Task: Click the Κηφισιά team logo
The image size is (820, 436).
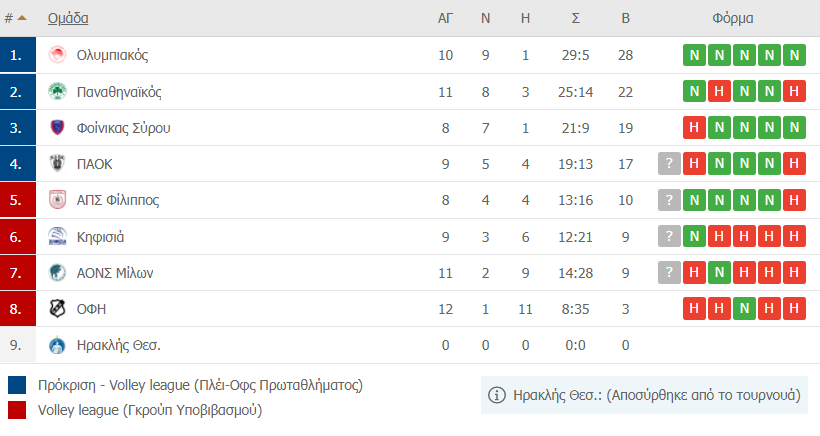Action: tap(57, 237)
